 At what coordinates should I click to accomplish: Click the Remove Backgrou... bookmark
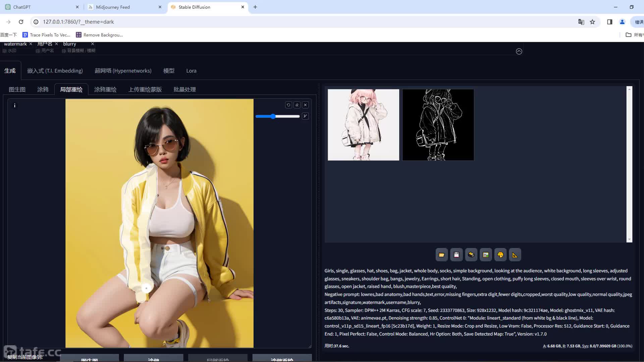pos(99,35)
